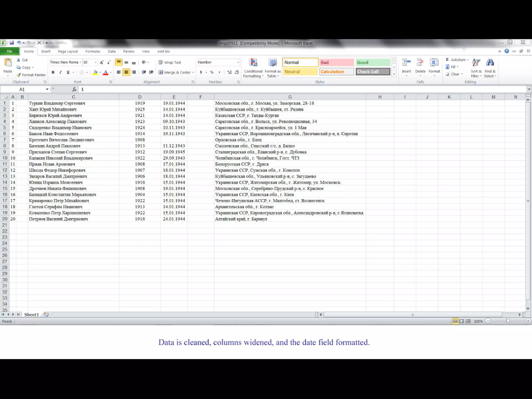Click the decrease indent icon

(144, 72)
